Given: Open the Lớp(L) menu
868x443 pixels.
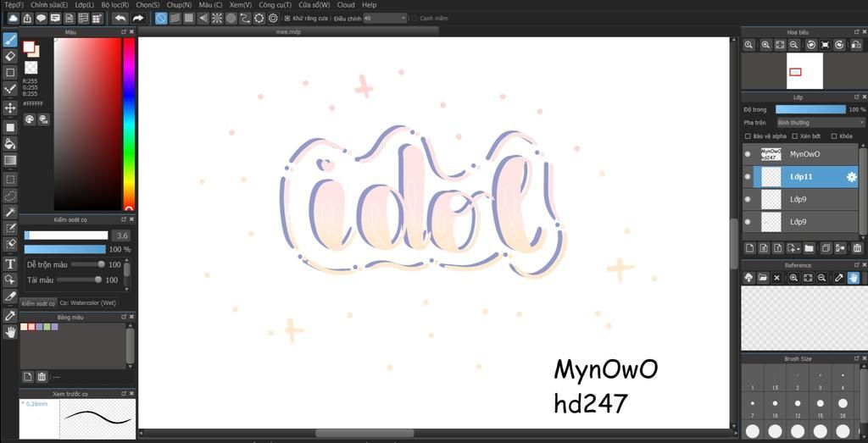Looking at the screenshot, I should (84, 5).
